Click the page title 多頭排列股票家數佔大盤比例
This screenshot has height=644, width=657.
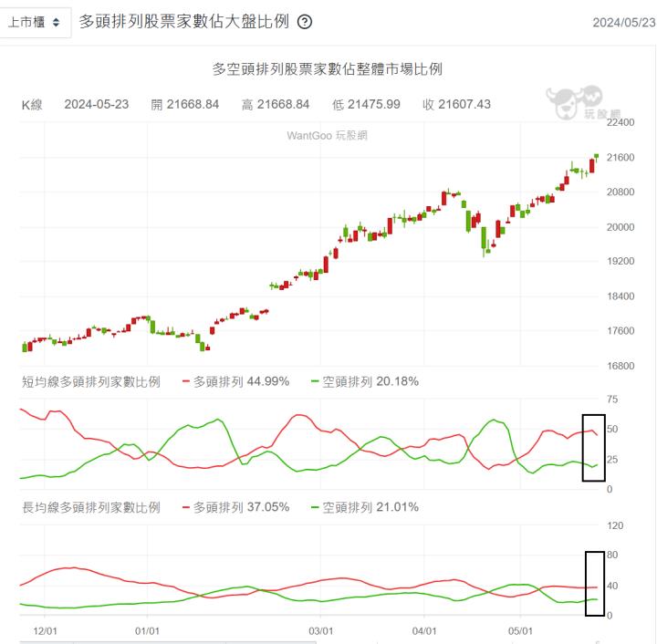click(184, 21)
